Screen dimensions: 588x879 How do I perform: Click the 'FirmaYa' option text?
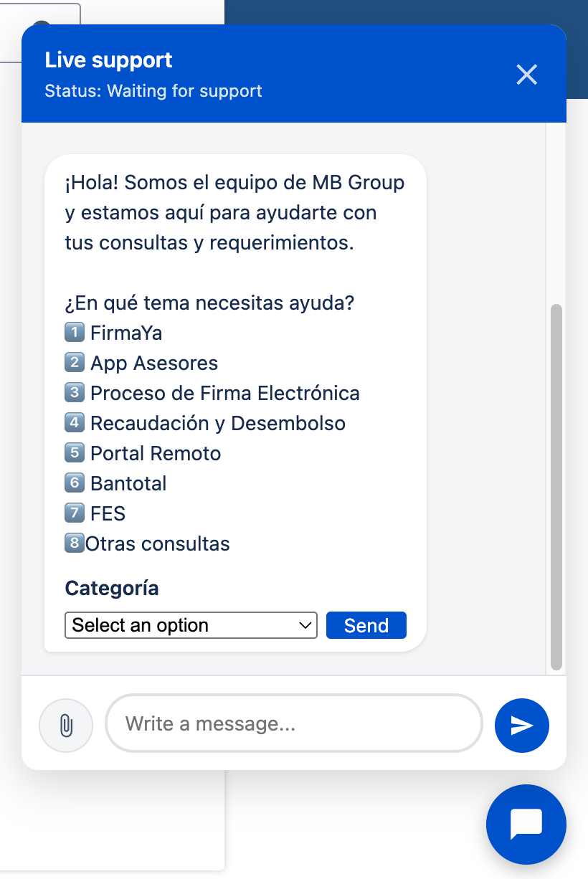point(126,333)
